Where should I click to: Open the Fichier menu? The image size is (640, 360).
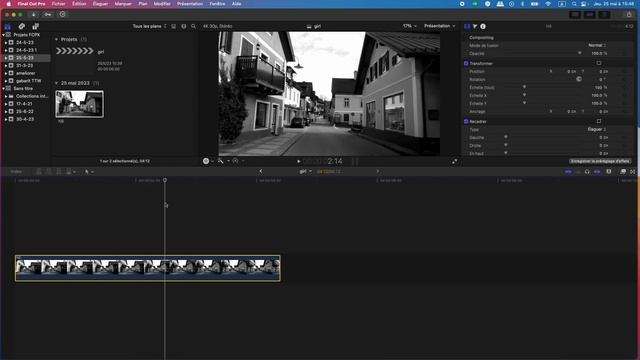tap(58, 4)
